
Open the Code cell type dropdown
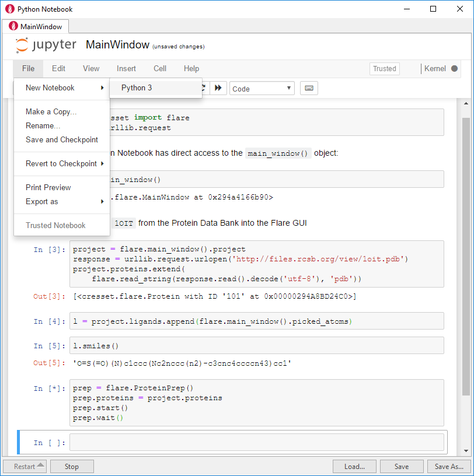(262, 88)
